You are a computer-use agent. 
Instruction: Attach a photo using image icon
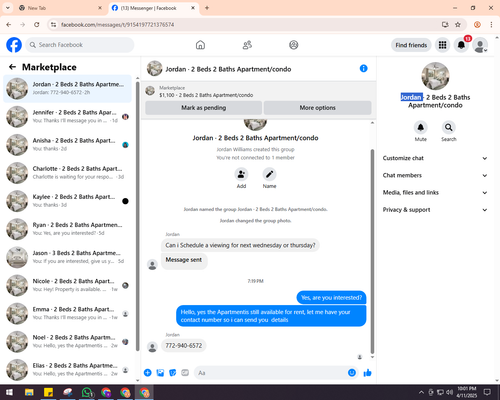(x=160, y=373)
